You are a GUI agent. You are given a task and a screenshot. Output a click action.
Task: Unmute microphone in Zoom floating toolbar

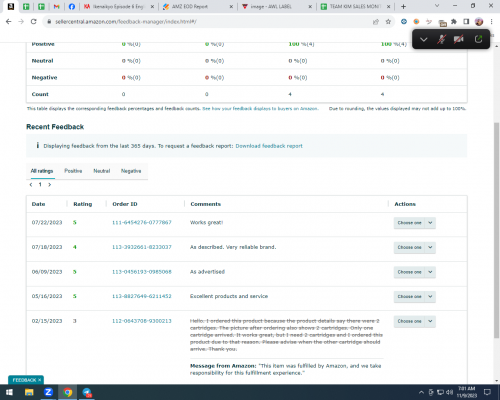(x=441, y=39)
